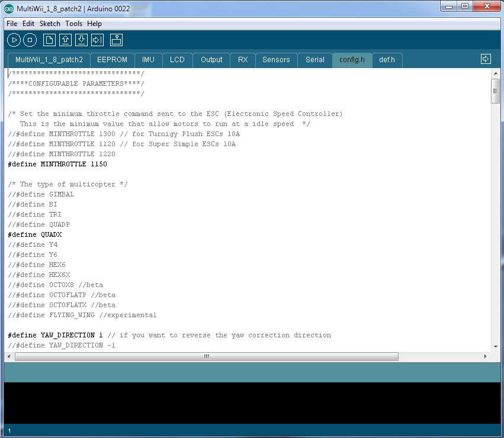Create a new sketch with New icon
The image size is (504, 438).
coord(50,40)
